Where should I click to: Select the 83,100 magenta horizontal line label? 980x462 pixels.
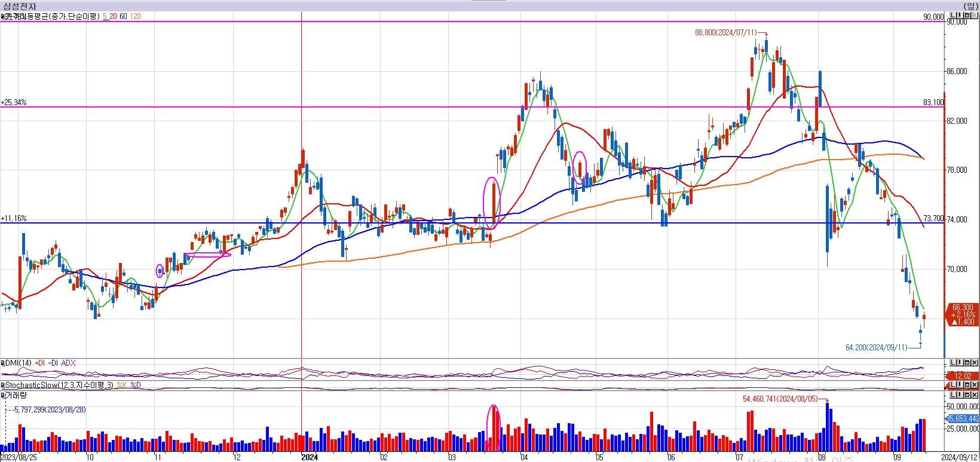coord(933,102)
